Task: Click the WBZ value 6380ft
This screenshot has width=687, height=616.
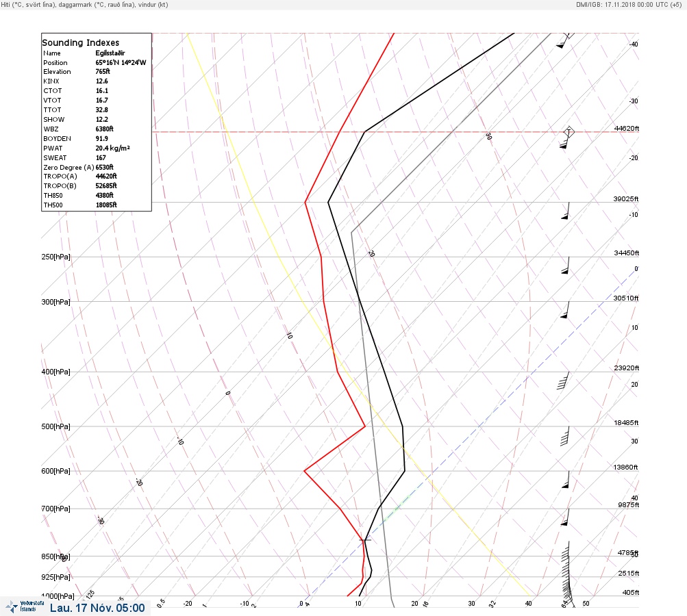Action: click(x=105, y=129)
